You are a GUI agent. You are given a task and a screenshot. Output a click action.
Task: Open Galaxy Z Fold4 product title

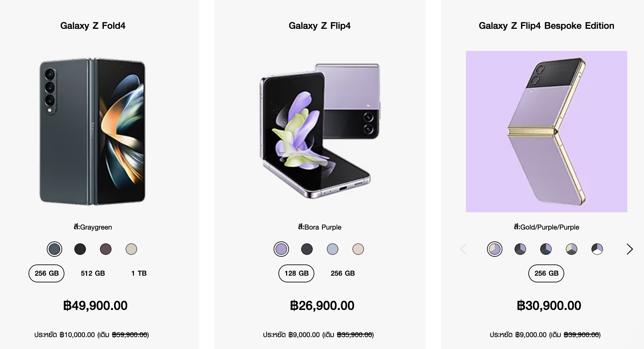[93, 26]
